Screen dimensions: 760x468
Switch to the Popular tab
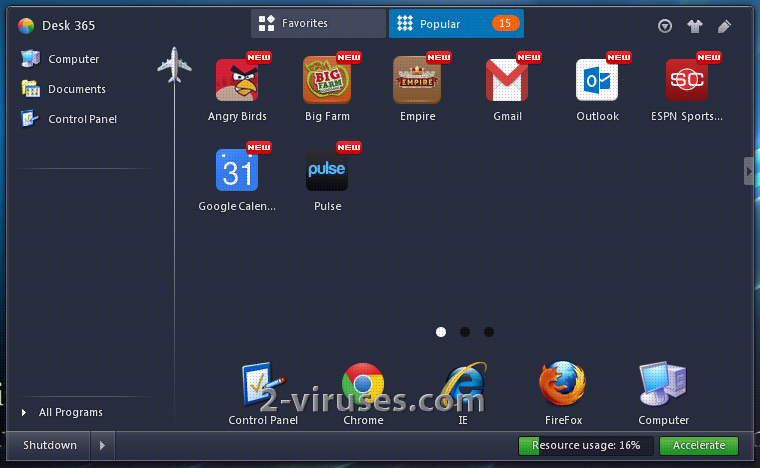point(456,23)
